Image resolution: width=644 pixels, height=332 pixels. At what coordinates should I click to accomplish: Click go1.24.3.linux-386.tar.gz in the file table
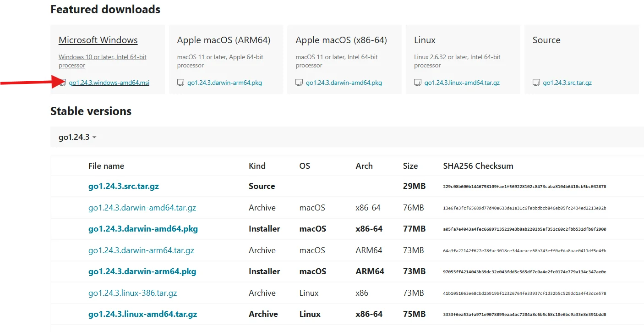pyautogui.click(x=132, y=293)
